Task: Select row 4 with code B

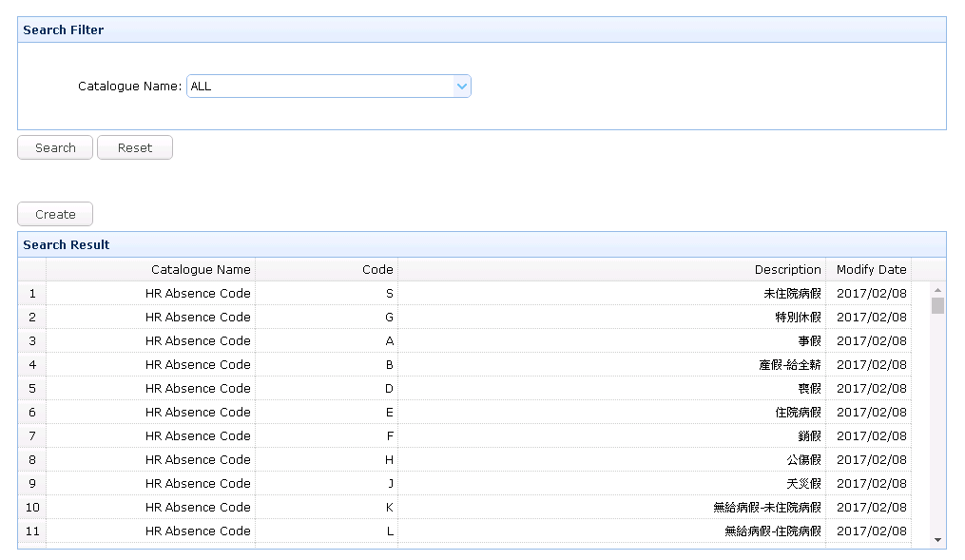Action: (x=465, y=365)
